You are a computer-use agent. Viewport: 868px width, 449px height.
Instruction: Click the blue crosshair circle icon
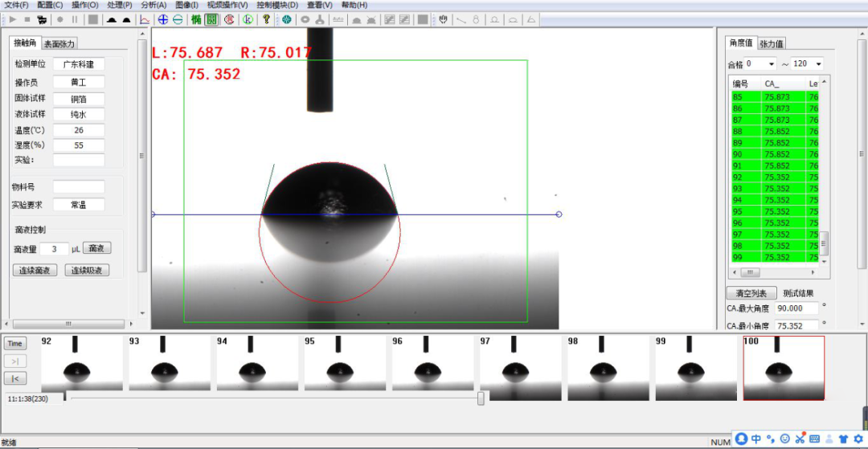pos(163,19)
